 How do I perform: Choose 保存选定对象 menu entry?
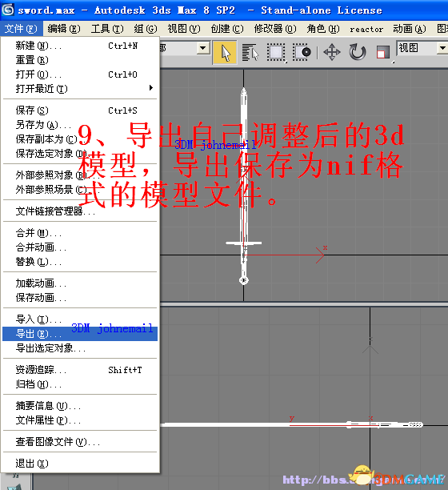pyautogui.click(x=80, y=154)
